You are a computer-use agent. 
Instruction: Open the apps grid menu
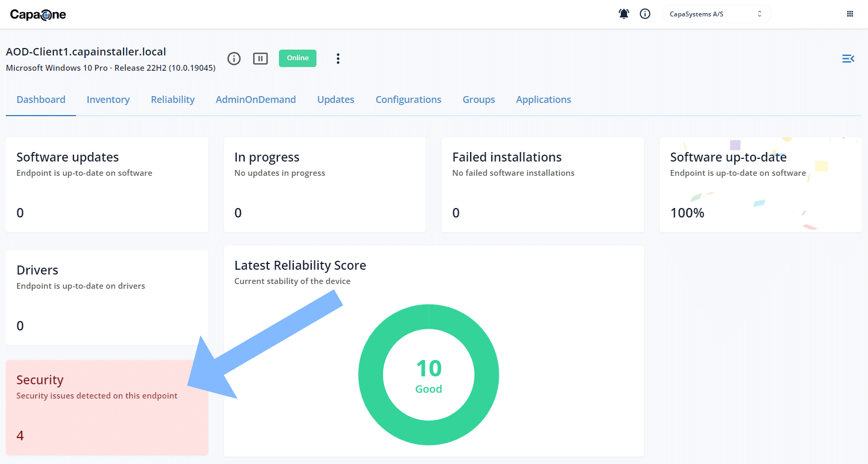(x=850, y=14)
